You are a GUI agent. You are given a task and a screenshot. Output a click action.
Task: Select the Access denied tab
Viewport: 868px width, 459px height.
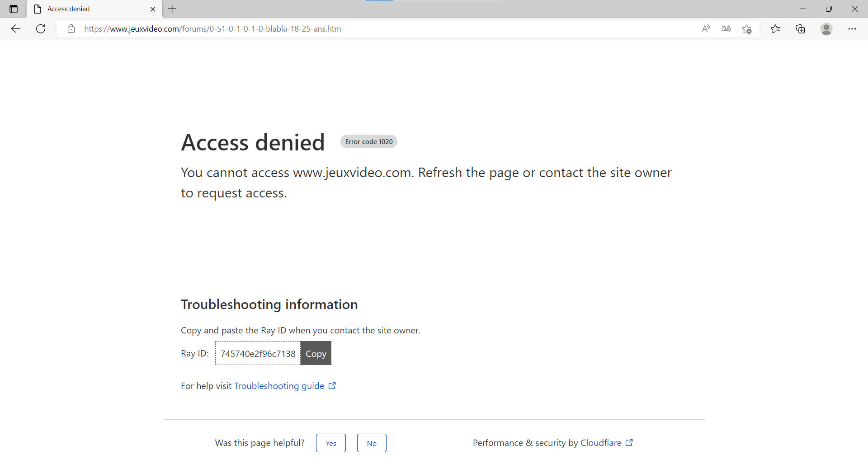pos(94,9)
